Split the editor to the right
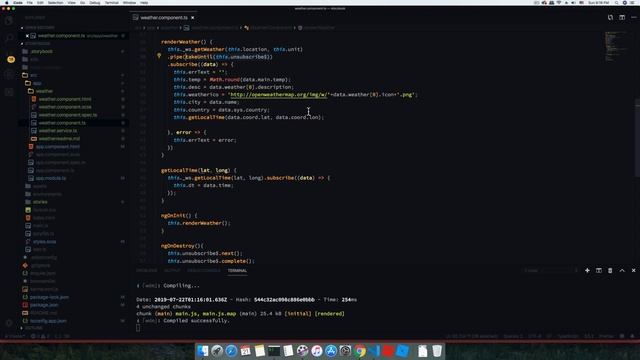 622,18
